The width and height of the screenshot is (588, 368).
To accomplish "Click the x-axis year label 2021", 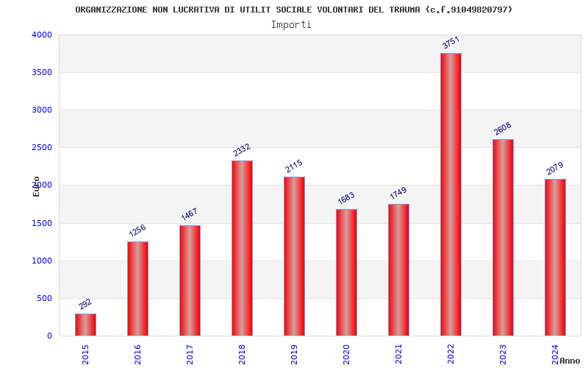I will tap(398, 355).
